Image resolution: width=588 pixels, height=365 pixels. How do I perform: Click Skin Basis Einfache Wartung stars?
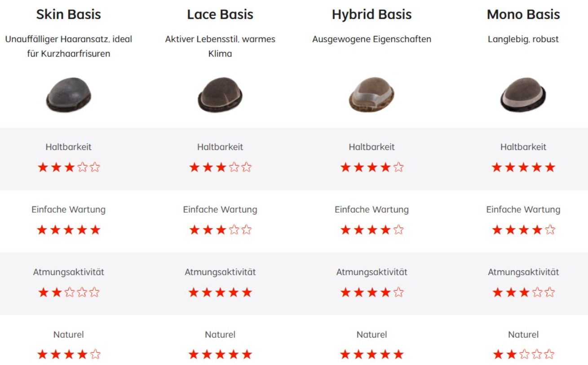coord(69,230)
